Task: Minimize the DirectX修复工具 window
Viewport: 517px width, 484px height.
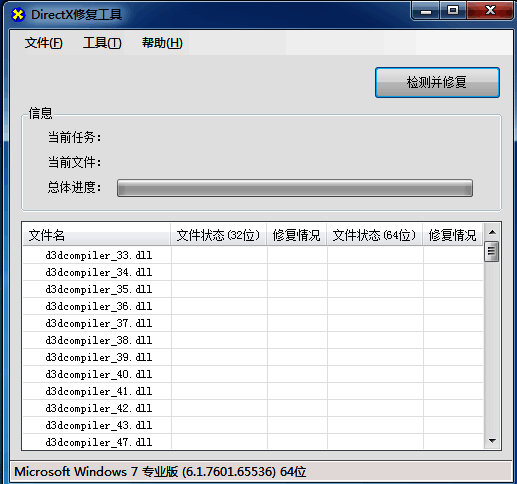Action: pos(426,11)
